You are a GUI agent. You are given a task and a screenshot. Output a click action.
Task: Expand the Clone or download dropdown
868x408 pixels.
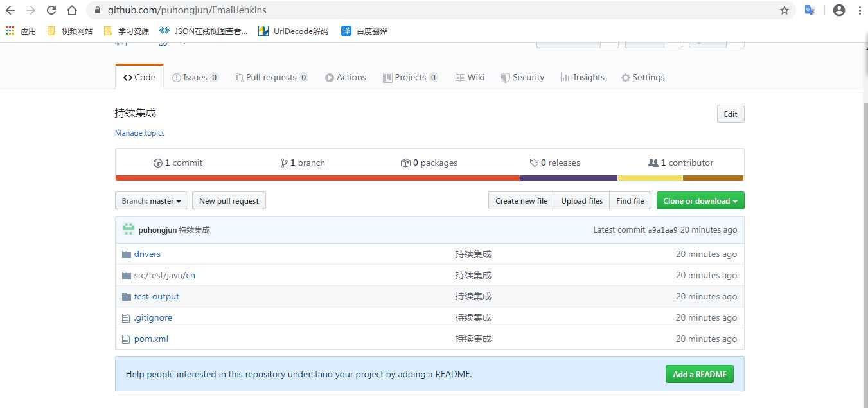[700, 201]
